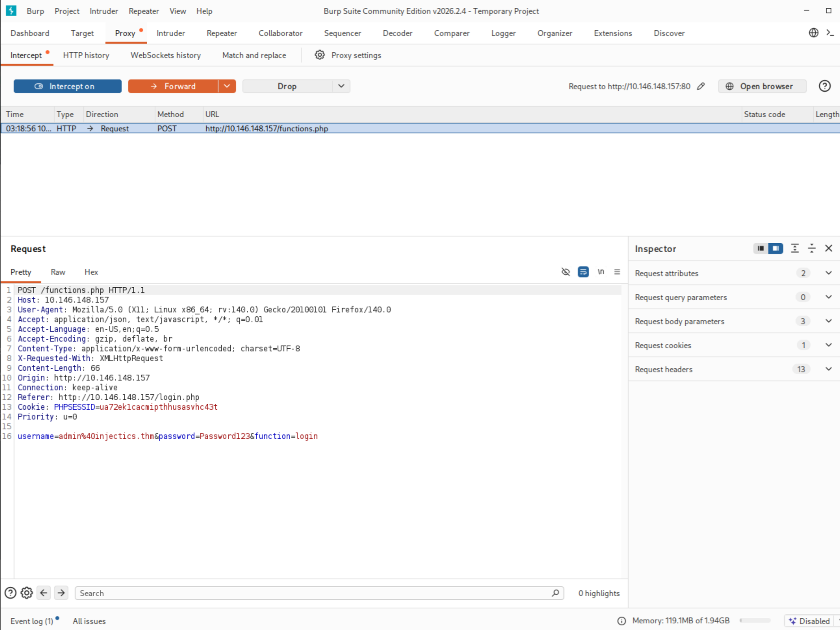
Task: Switch to the Dashboard tab
Action: (x=30, y=33)
